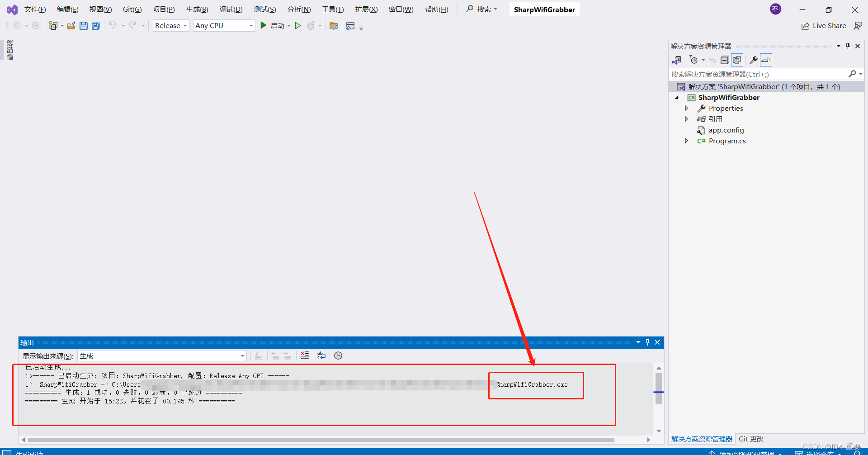This screenshot has width=868, height=455.
Task: Click the Navigate Backward arrow icon
Action: tap(17, 25)
